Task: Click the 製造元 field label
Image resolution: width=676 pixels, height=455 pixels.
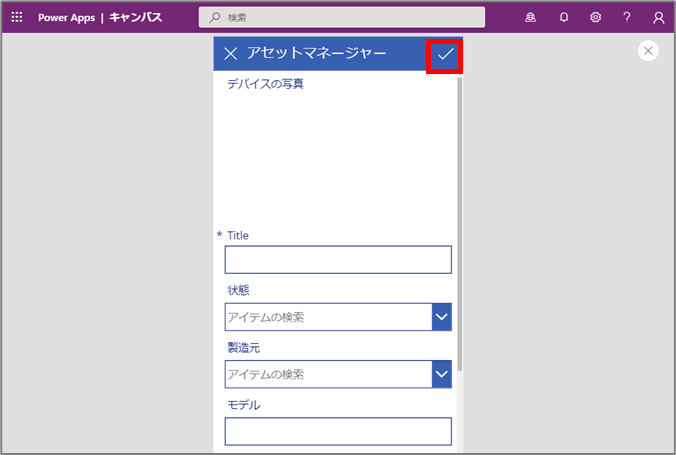Action: (x=244, y=348)
